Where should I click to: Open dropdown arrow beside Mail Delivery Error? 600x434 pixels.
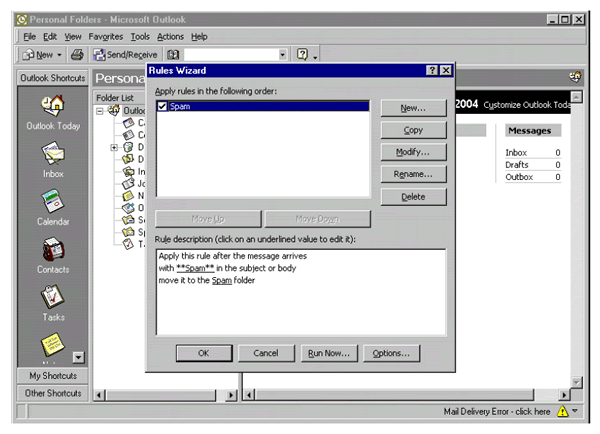pos(575,411)
